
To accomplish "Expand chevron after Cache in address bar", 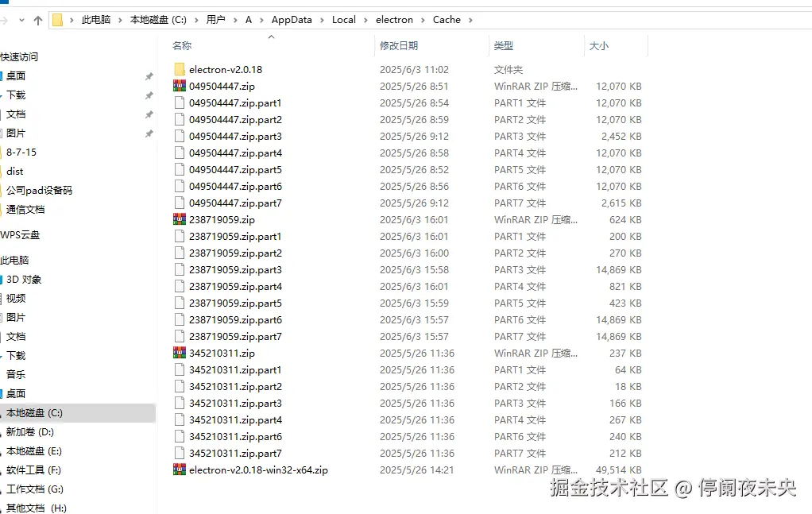I will [x=470, y=20].
